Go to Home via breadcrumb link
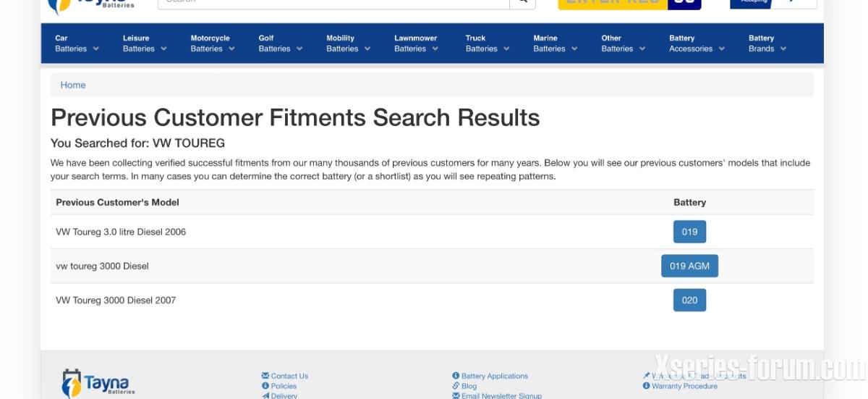 pos(73,85)
